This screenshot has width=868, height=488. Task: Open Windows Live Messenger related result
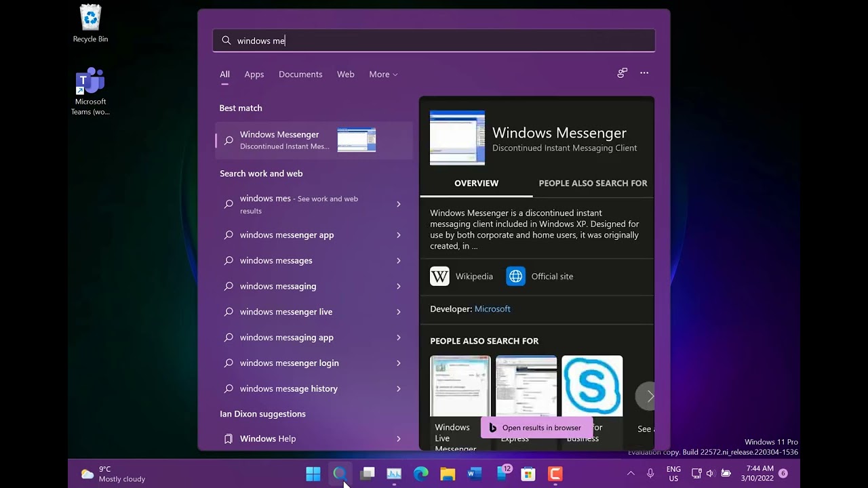coord(460,403)
